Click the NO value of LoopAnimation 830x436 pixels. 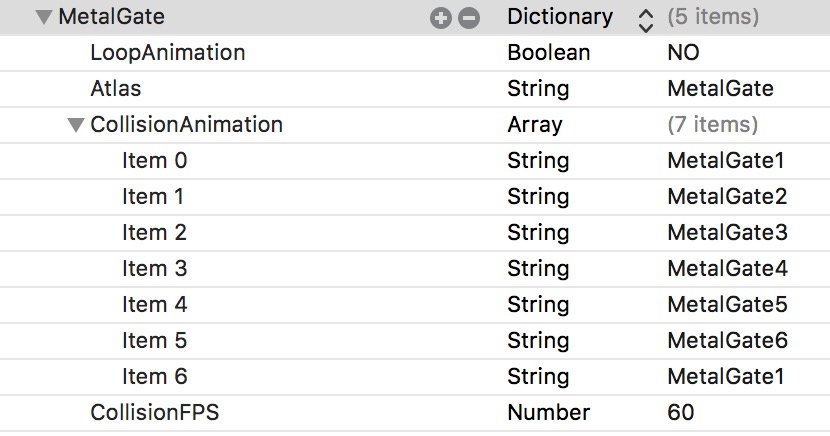683,53
